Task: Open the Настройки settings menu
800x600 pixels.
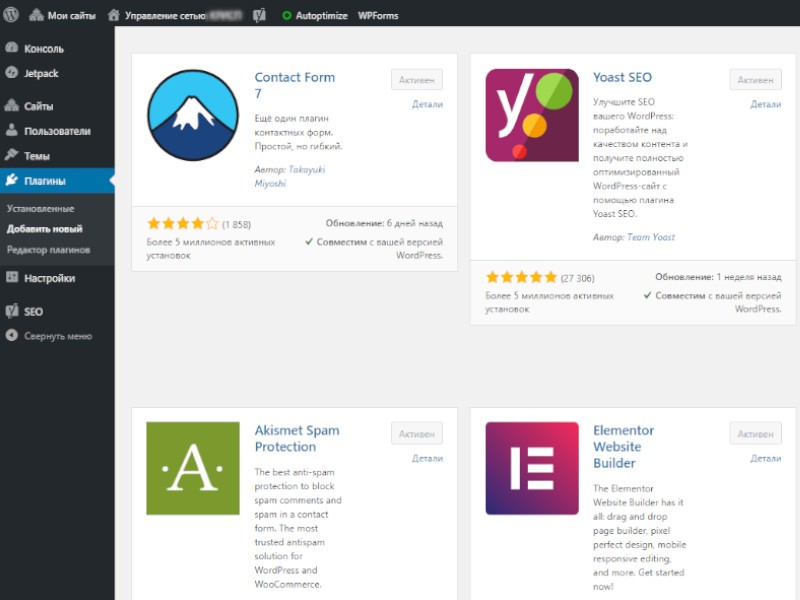Action: 49,278
